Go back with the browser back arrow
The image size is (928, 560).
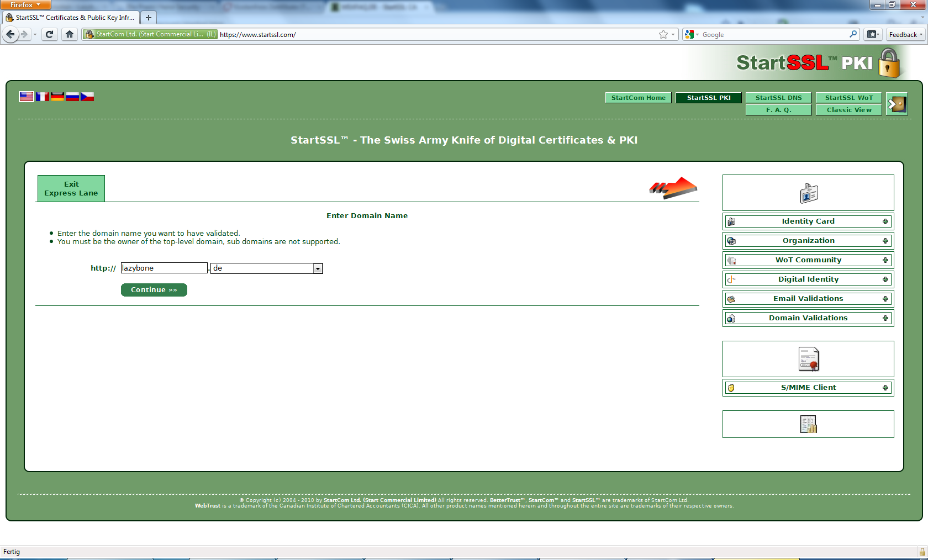10,34
